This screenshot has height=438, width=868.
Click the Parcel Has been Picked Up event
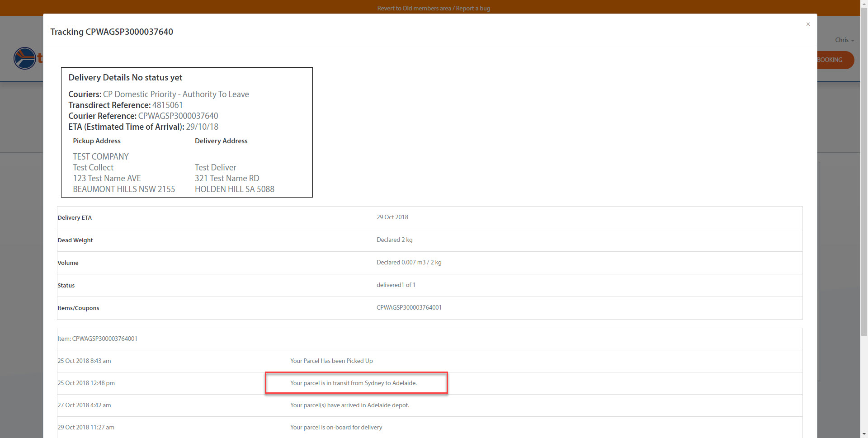click(x=331, y=361)
